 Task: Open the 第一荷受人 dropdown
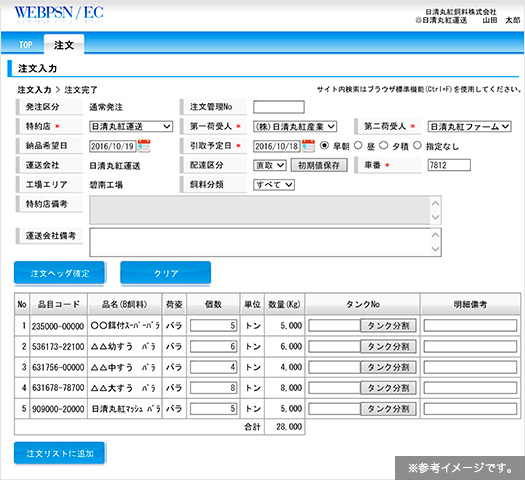click(x=295, y=127)
